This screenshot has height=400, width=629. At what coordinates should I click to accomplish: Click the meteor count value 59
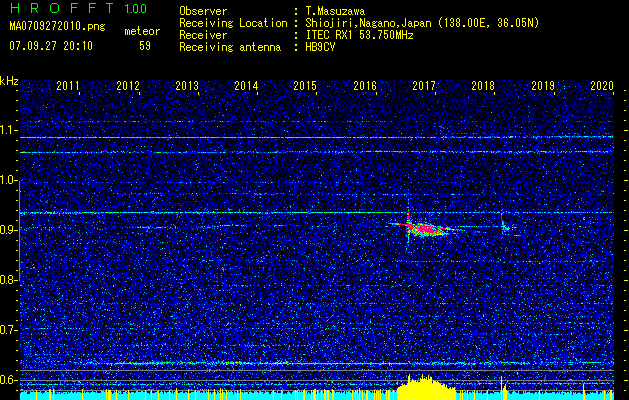tap(145, 46)
